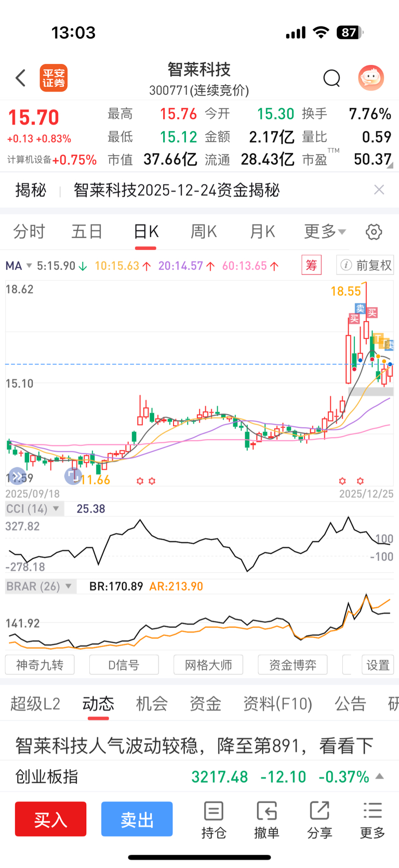Select the 动态 tab
Image resolution: width=399 pixels, height=868 pixels.
tap(98, 704)
